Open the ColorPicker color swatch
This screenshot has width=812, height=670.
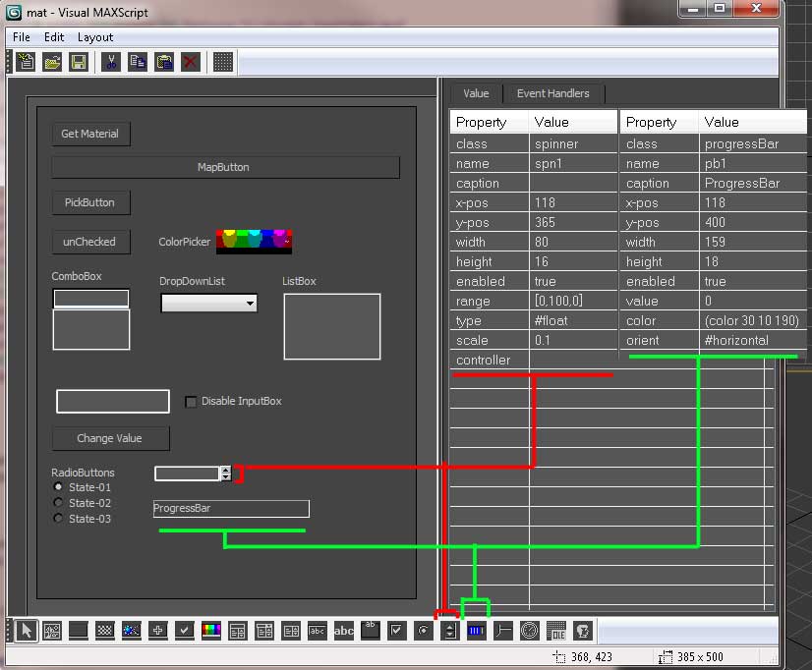[x=254, y=242]
